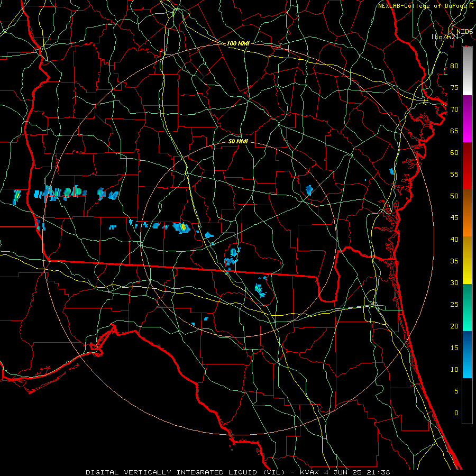Pick the orange-brown segment of the color bar
The width and height of the screenshot is (476, 476).
coord(467,213)
